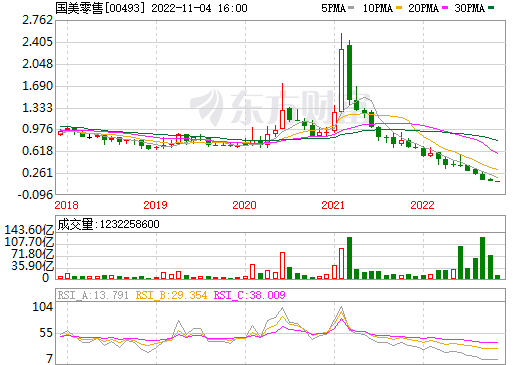Image resolution: width=520 pixels, height=365 pixels.
Task: Click the RSI_B:29.354 indicator label
Action: (171, 295)
